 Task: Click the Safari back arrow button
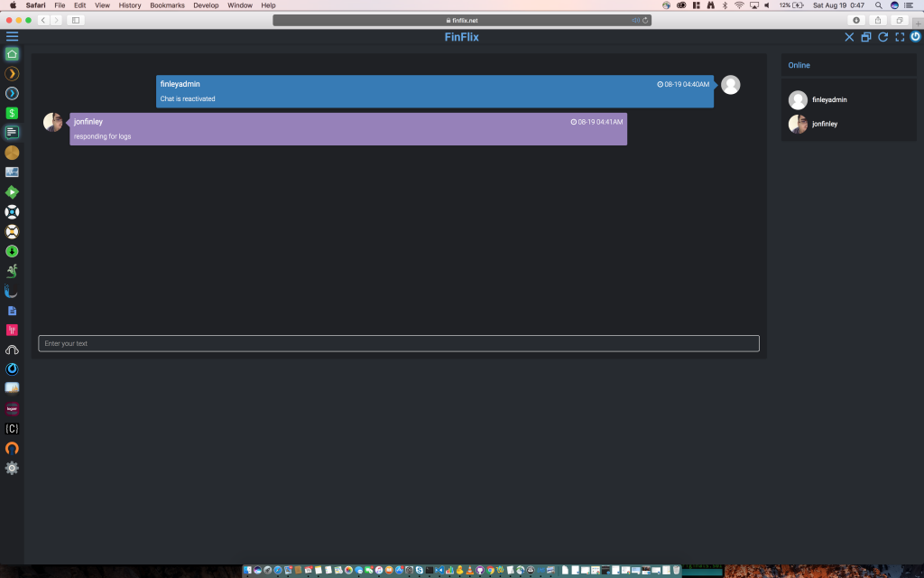(43, 20)
